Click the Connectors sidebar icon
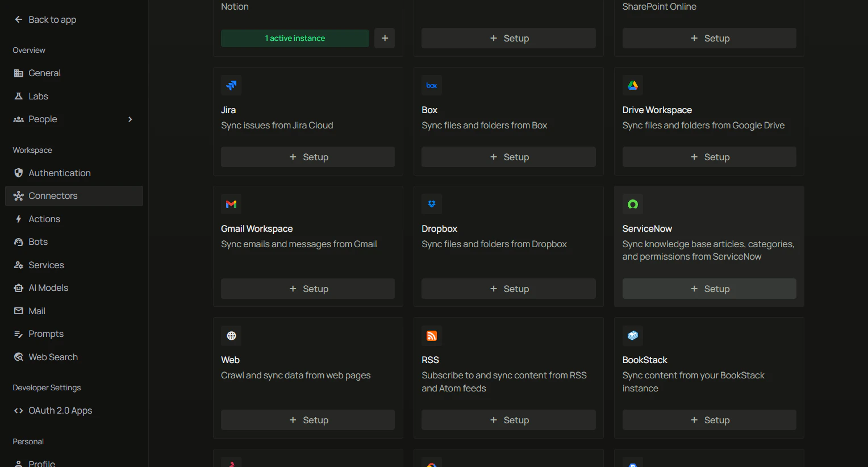 point(19,196)
